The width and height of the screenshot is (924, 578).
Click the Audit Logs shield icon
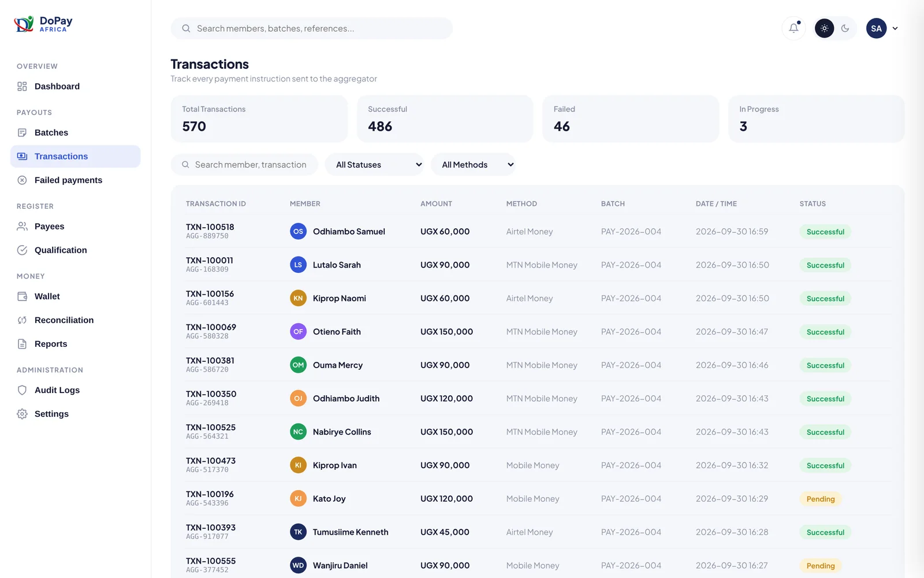coord(22,390)
